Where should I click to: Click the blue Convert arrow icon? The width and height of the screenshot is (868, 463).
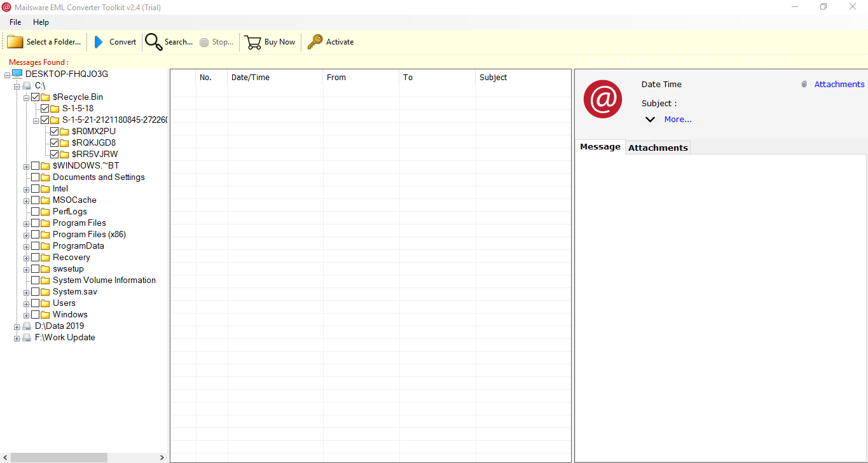click(x=98, y=42)
